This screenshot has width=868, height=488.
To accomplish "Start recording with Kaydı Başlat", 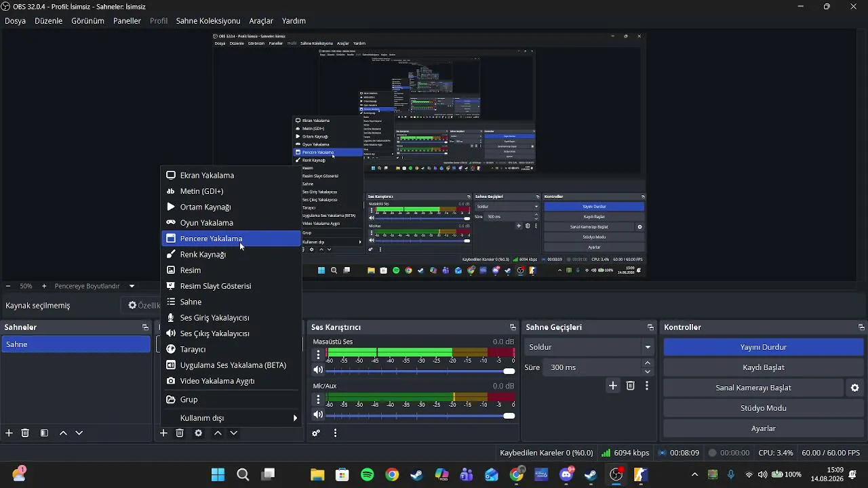I will pos(764,367).
